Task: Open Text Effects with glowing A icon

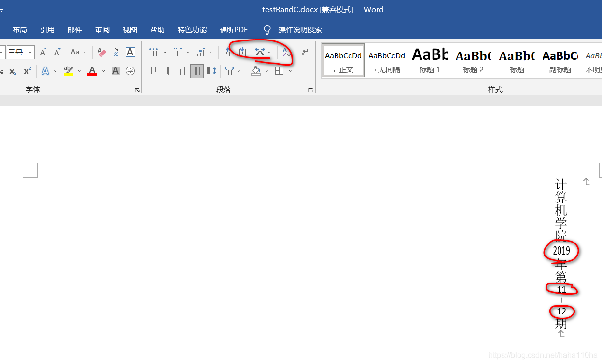Action: tap(45, 71)
